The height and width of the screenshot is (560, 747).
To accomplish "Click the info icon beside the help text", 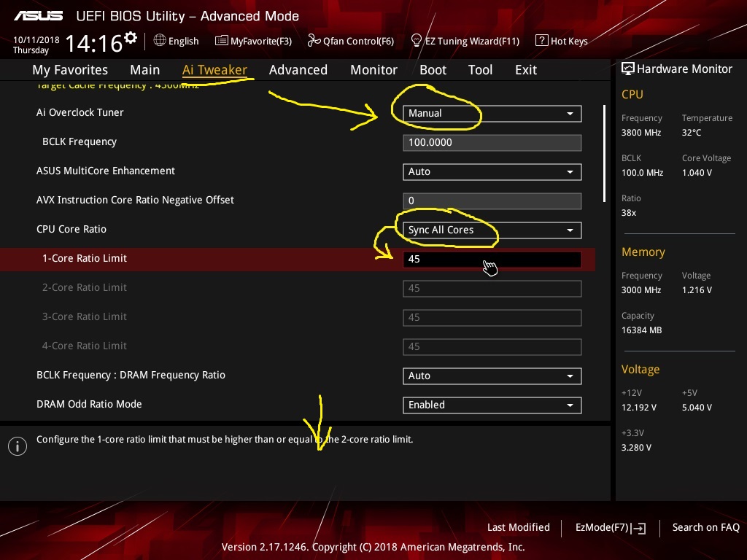I will (x=18, y=446).
